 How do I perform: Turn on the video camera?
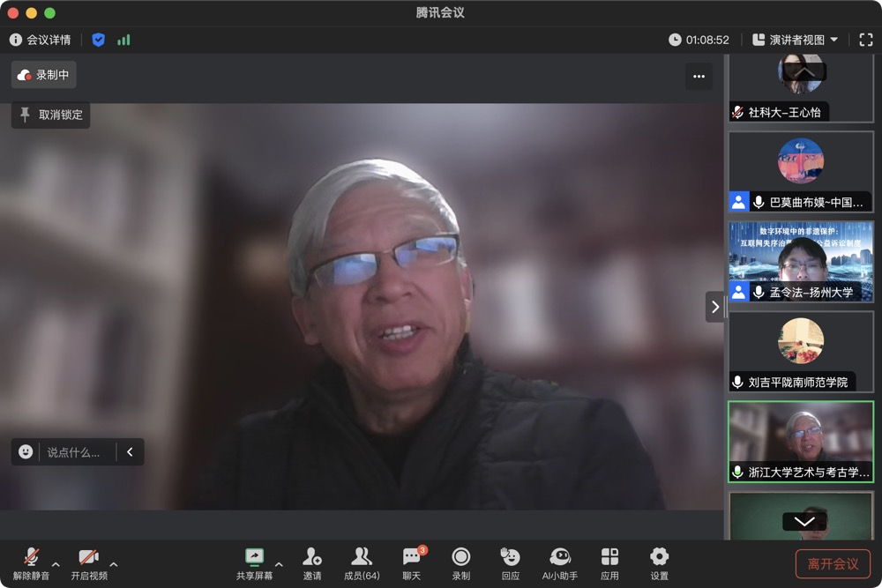[x=89, y=564]
